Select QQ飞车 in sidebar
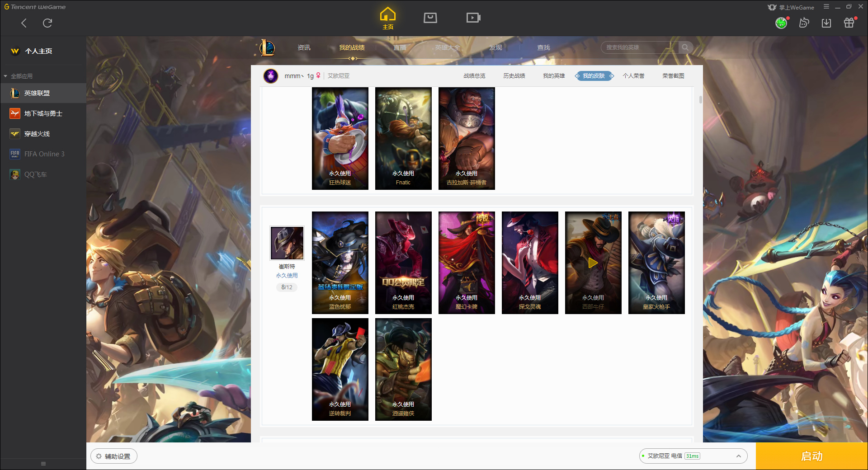The height and width of the screenshot is (470, 868). point(43,174)
